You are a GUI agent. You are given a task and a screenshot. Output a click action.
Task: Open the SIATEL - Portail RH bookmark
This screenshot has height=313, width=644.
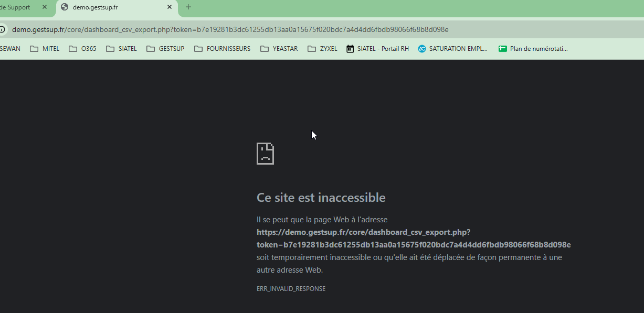click(x=377, y=49)
